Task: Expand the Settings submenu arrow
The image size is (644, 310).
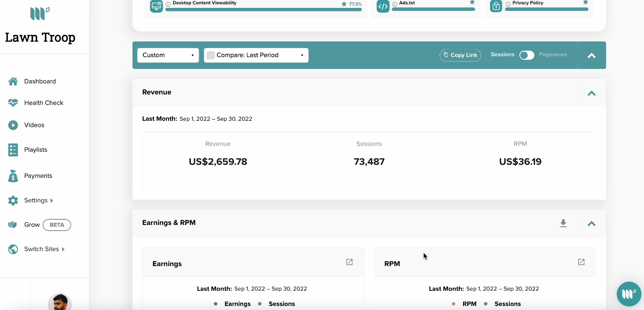Action: click(x=52, y=201)
